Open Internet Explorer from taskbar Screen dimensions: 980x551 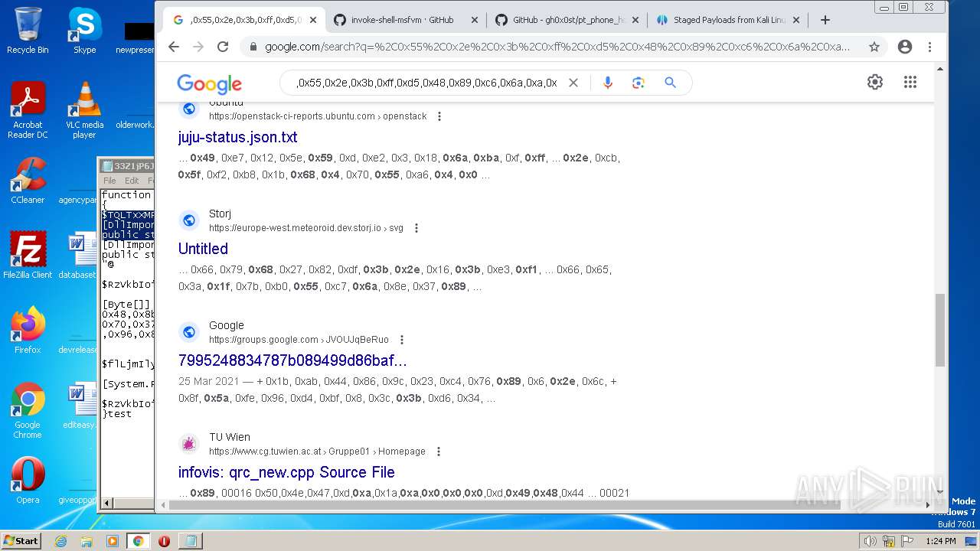[60, 541]
